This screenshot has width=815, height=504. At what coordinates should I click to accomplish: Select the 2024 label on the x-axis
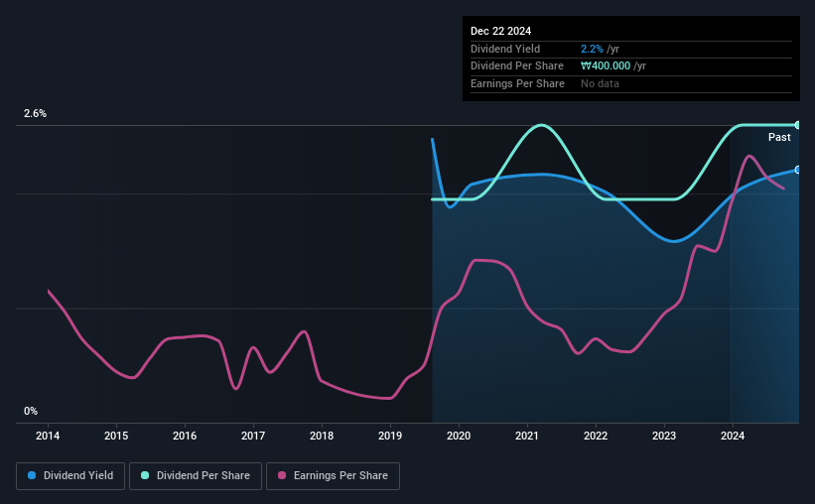tap(733, 436)
